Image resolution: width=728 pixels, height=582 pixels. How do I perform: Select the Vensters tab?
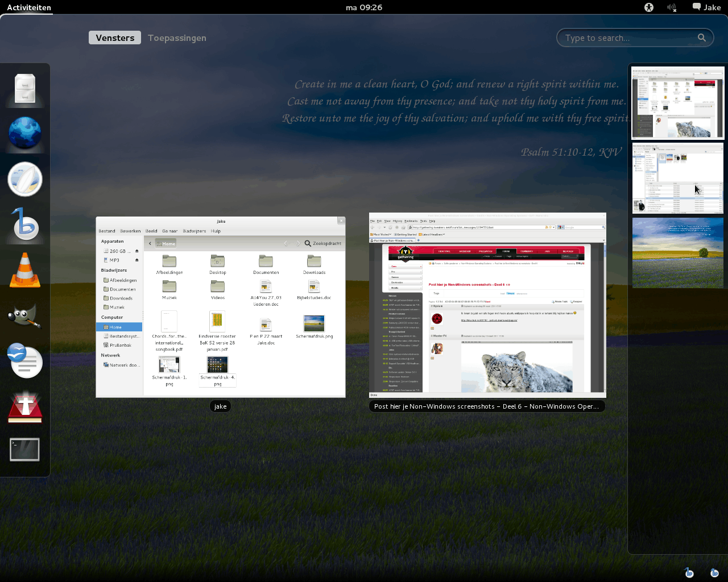115,38
